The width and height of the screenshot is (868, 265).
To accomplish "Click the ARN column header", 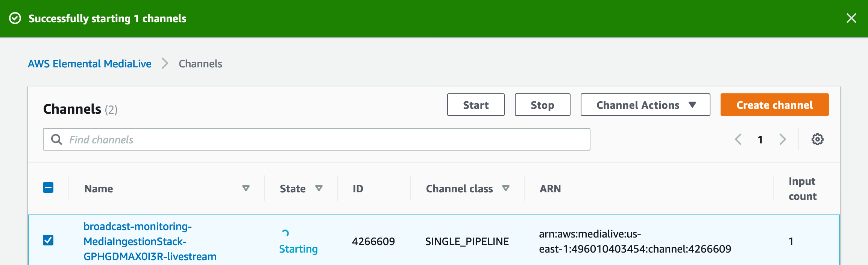I will click(x=550, y=189).
